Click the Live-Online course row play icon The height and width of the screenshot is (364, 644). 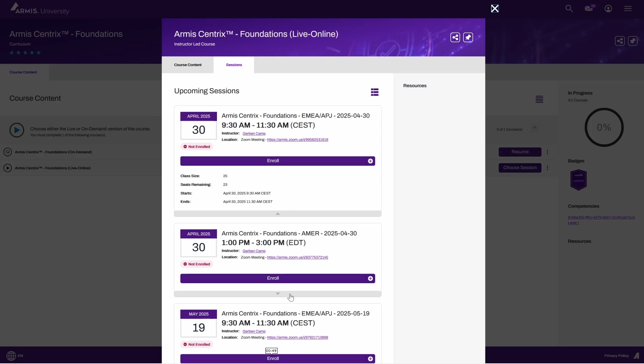(7, 168)
